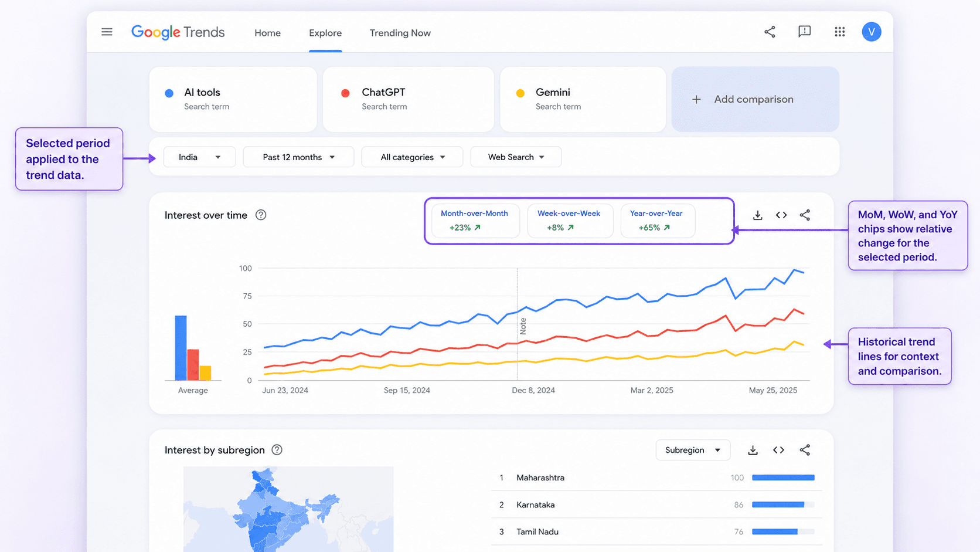Image resolution: width=980 pixels, height=552 pixels.
Task: Click the Note marker on chart
Action: pos(523,326)
